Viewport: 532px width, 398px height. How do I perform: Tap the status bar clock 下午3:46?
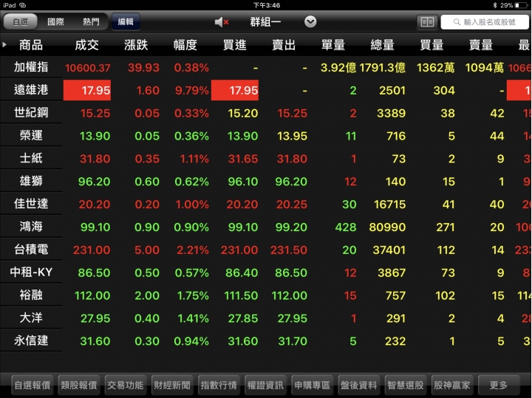coord(267,5)
